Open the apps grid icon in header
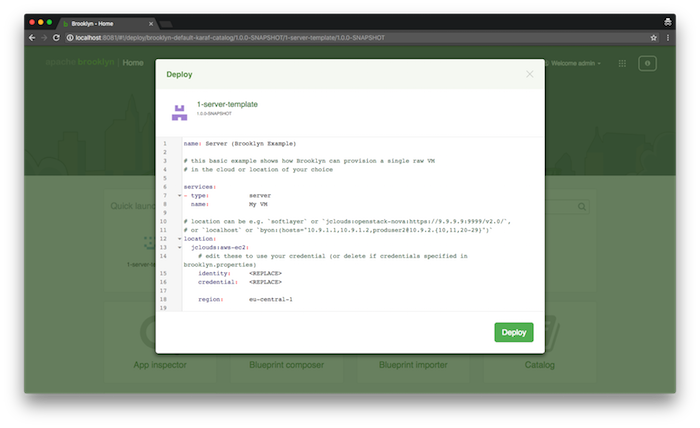The image size is (700, 428). click(x=622, y=63)
